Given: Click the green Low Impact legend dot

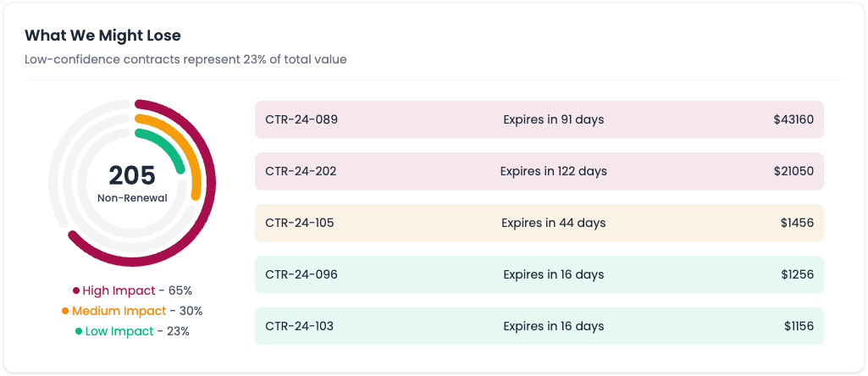Looking at the screenshot, I should coord(79,331).
